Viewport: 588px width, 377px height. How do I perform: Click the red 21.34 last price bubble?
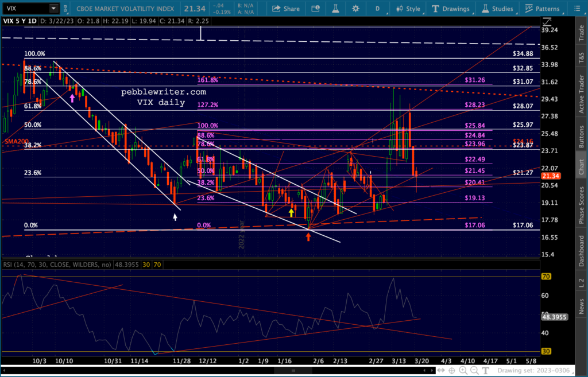(551, 176)
